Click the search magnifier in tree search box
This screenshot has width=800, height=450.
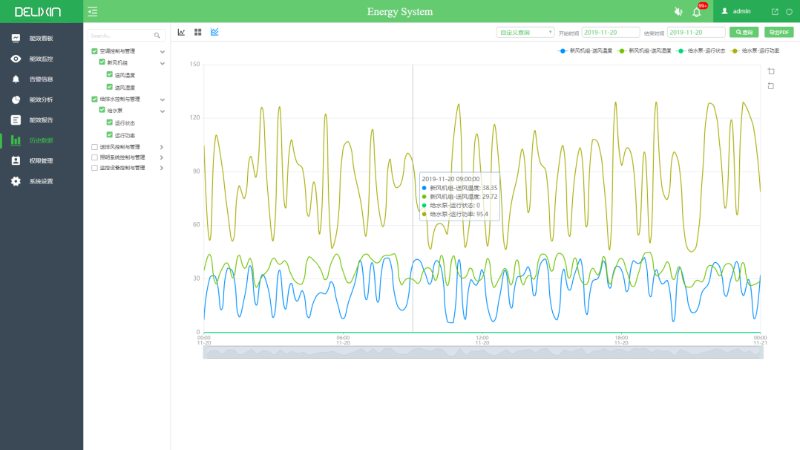click(156, 35)
